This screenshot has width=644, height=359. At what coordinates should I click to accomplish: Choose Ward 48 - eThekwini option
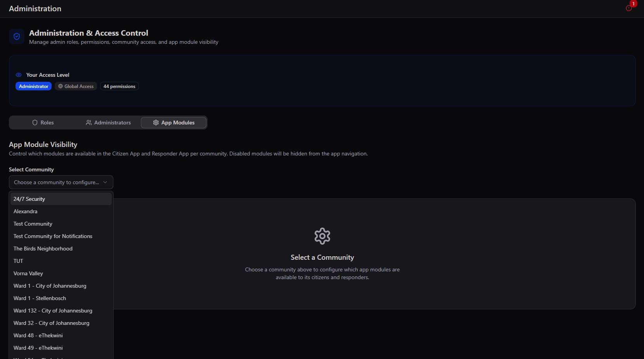click(x=61, y=335)
